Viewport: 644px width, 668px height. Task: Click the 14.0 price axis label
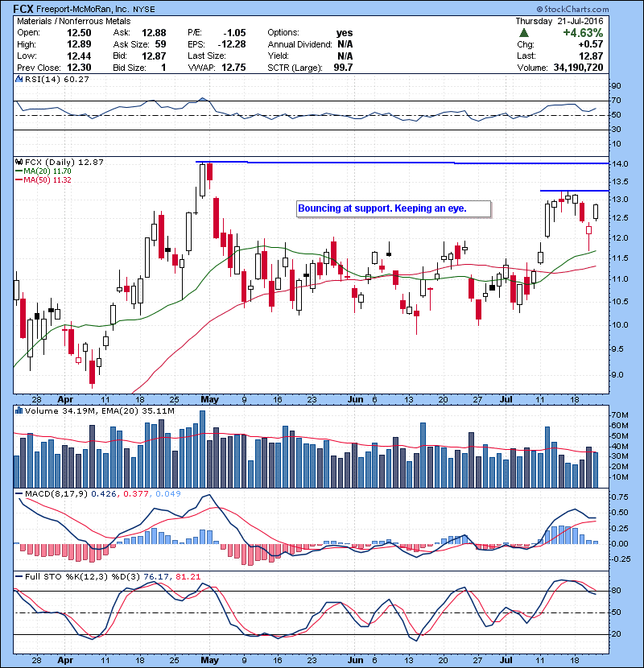point(619,164)
